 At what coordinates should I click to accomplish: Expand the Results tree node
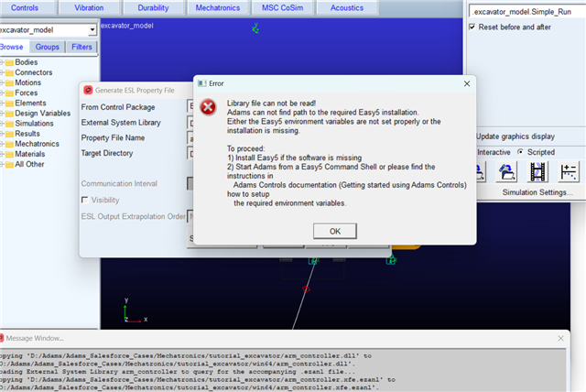click(x=2, y=134)
